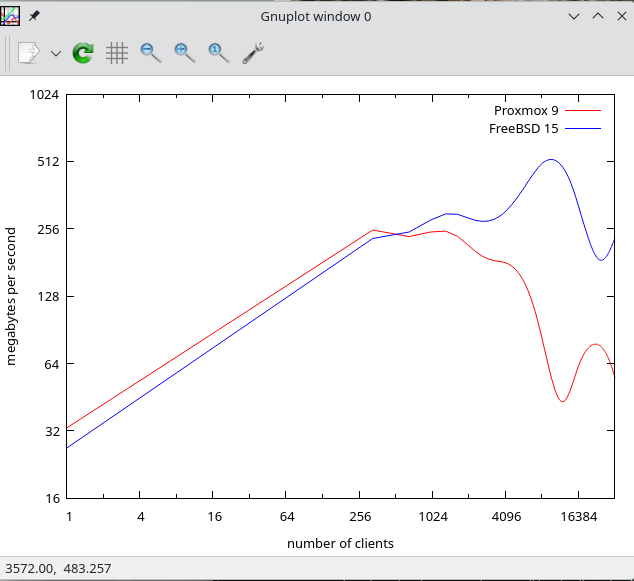Apply previous zoom with minus magnifier
This screenshot has width=634, height=581.
[151, 53]
